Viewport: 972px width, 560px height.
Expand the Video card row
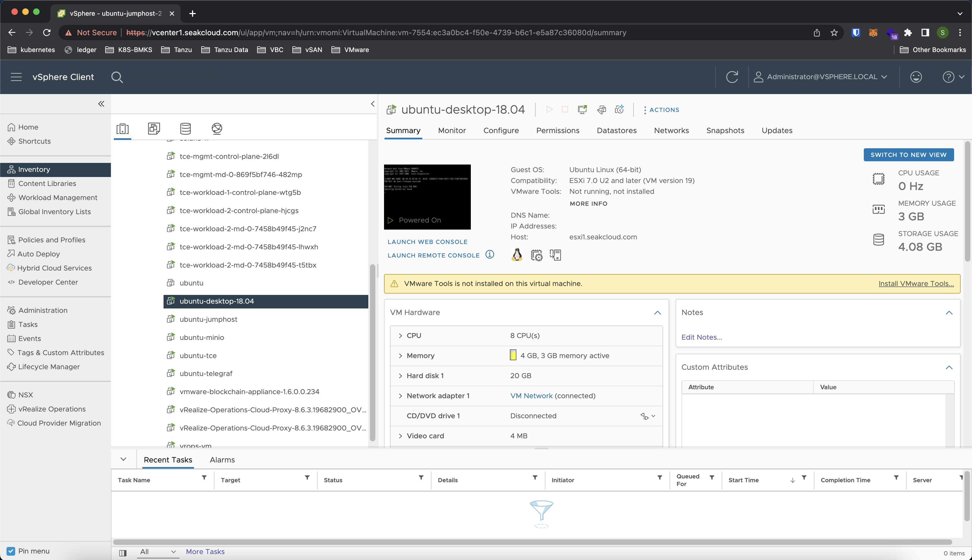(x=400, y=436)
